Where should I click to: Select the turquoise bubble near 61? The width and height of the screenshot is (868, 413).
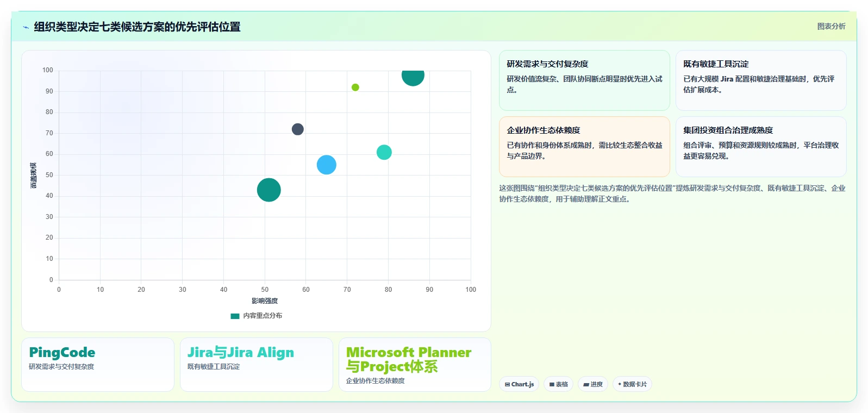click(x=384, y=152)
